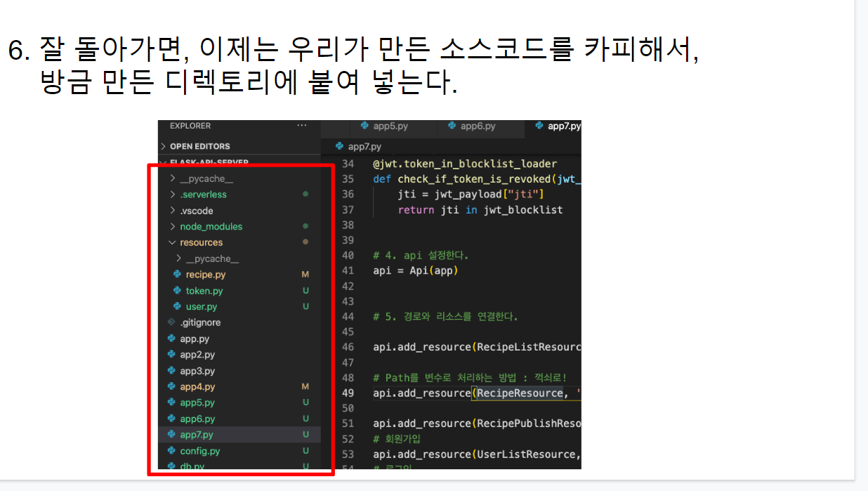Click 'RecipeResource' on line 49
This screenshot has width=868, height=491.
(520, 393)
